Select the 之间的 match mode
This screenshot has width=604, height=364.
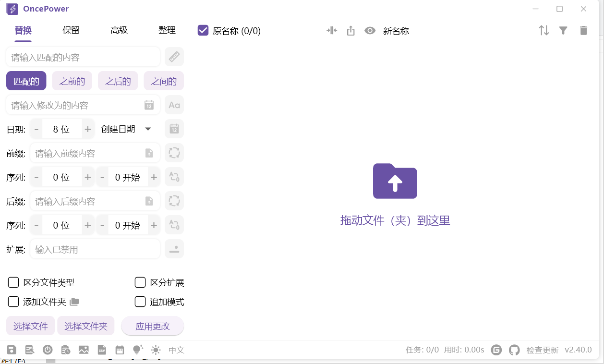tap(164, 81)
